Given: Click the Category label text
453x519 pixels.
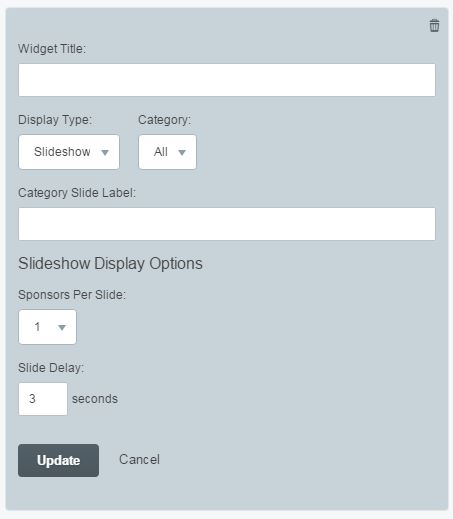Looking at the screenshot, I should [x=165, y=120].
